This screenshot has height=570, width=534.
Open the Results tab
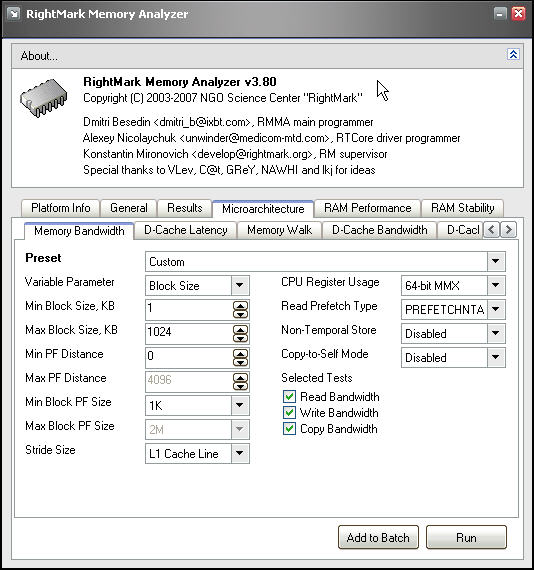[x=185, y=208]
